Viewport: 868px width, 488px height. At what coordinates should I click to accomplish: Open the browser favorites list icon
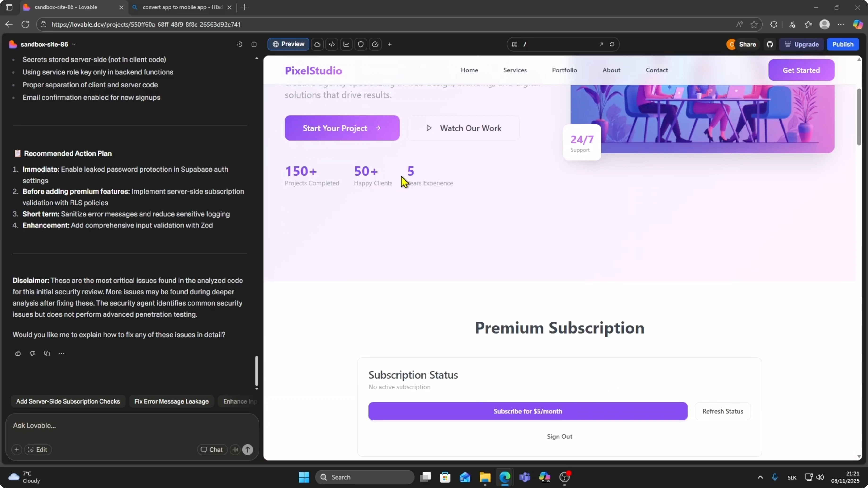808,24
